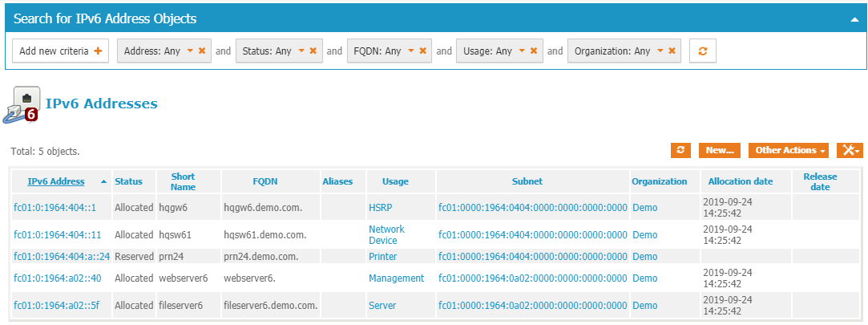Open the wrench tools settings icon

pos(849,150)
